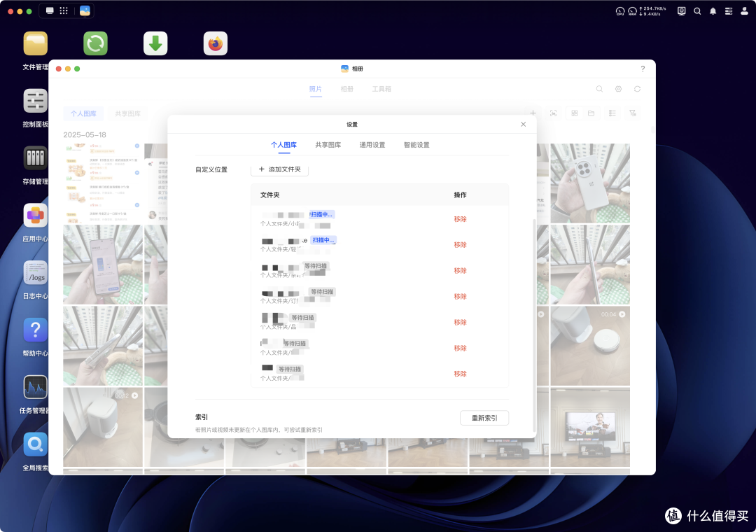This screenshot has height=532, width=756.
Task: Open 控制面板 from the desktop
Action: coord(36,101)
